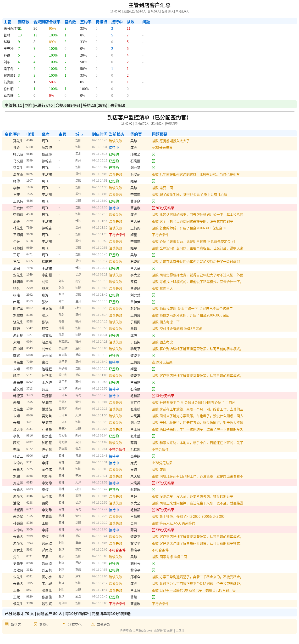This screenshot has width=299, height=644.
Task: Click the 当前状态 column header
Action: click(116, 134)
